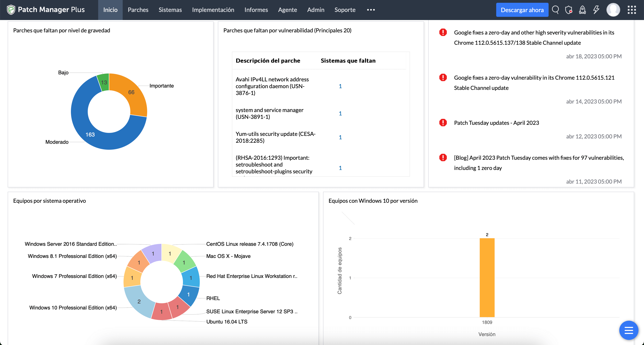Click alert icon beside Blog April 2023 Patch Tuesday

click(443, 158)
